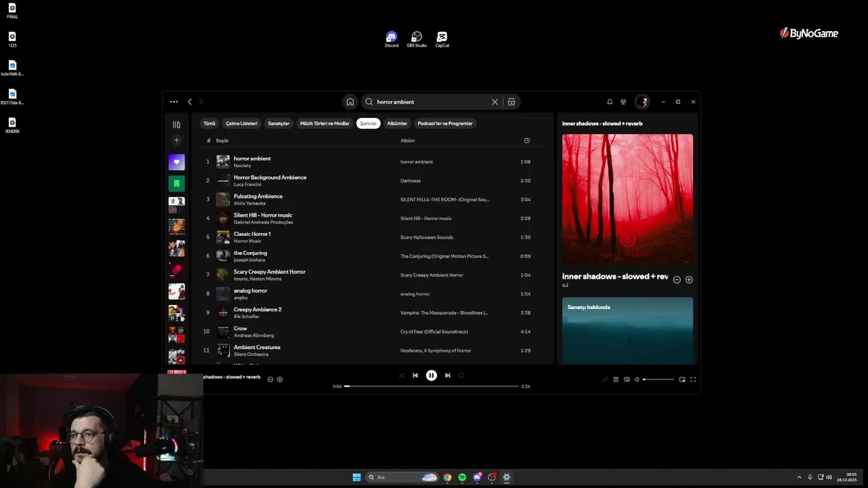Click the Crow track thumbnail
Screen dimensions: 868x488
[223, 332]
